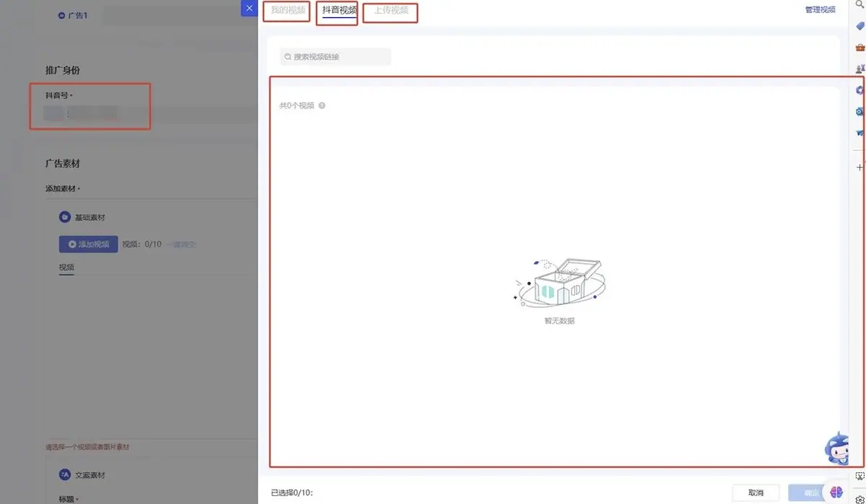Click the chess pieces icon in sidebar
The image size is (866, 504).
(x=860, y=69)
